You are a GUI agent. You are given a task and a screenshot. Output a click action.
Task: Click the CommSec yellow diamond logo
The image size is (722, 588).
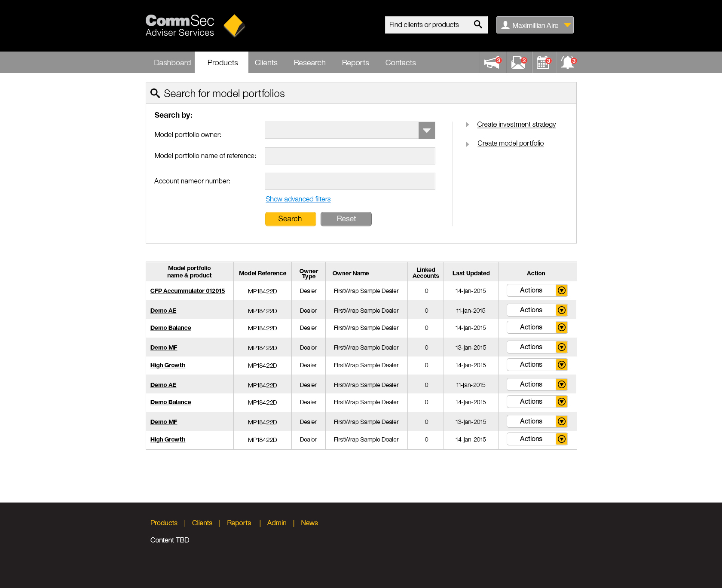[234, 26]
